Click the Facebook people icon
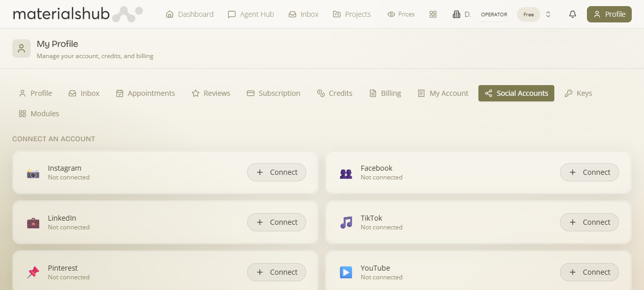 coord(346,173)
